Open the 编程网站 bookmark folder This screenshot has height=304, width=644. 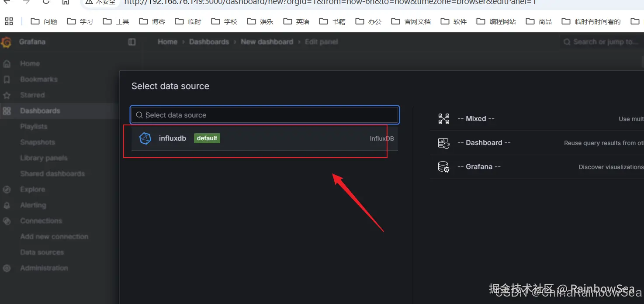click(496, 21)
